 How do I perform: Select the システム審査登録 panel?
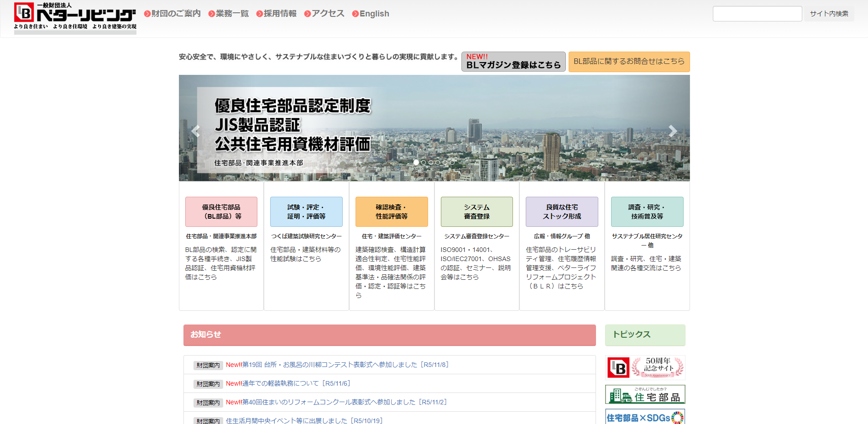click(476, 212)
